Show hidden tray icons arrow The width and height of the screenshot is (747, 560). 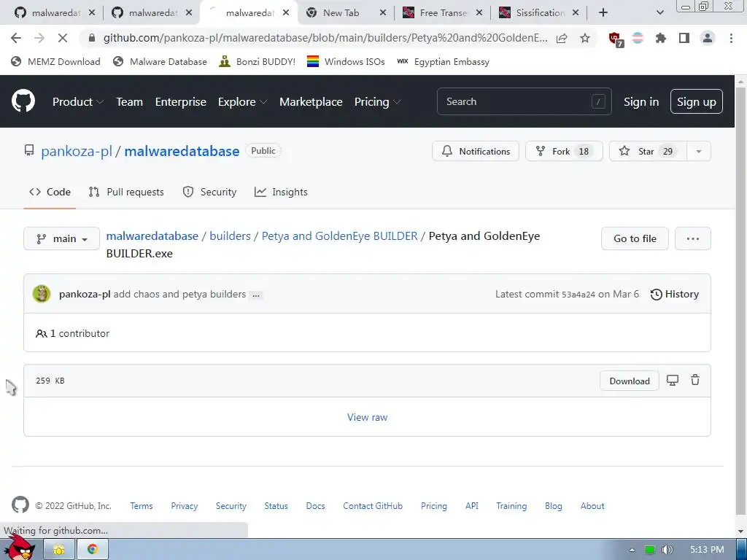pyautogui.click(x=632, y=550)
